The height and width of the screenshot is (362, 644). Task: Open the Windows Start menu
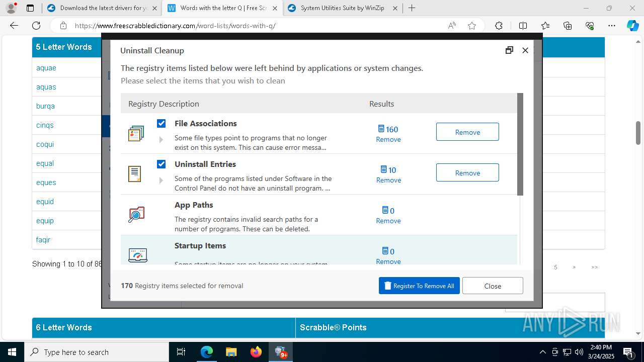(x=12, y=352)
